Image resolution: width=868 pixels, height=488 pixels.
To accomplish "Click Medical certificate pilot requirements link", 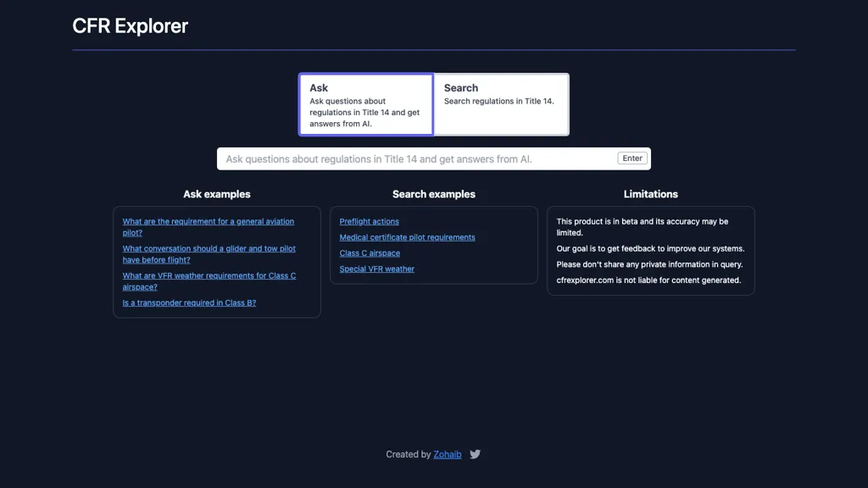I will [x=408, y=237].
